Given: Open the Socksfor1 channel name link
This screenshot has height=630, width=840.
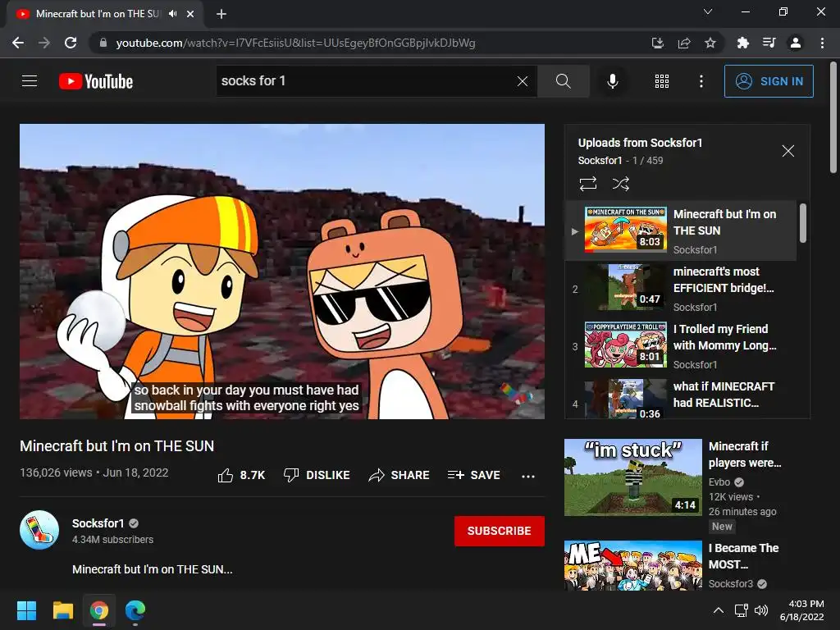Looking at the screenshot, I should (x=98, y=523).
